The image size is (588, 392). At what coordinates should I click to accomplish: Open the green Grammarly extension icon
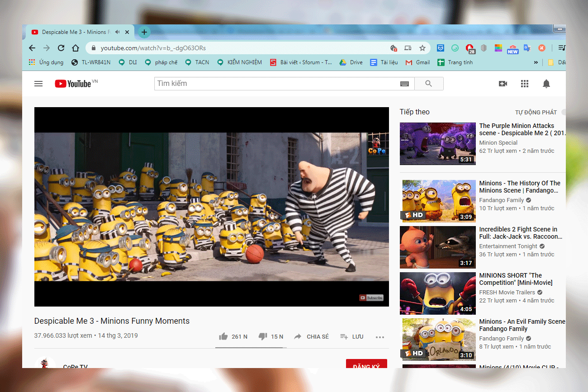click(x=455, y=48)
